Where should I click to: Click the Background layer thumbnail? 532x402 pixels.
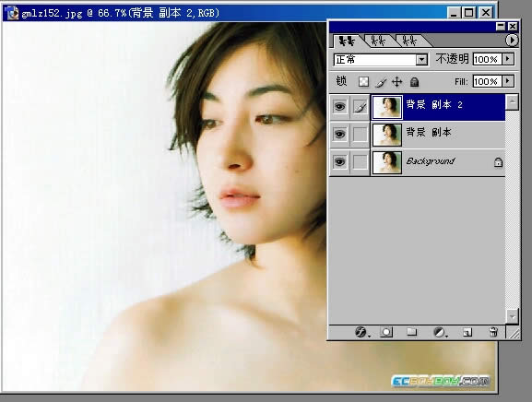(x=387, y=162)
